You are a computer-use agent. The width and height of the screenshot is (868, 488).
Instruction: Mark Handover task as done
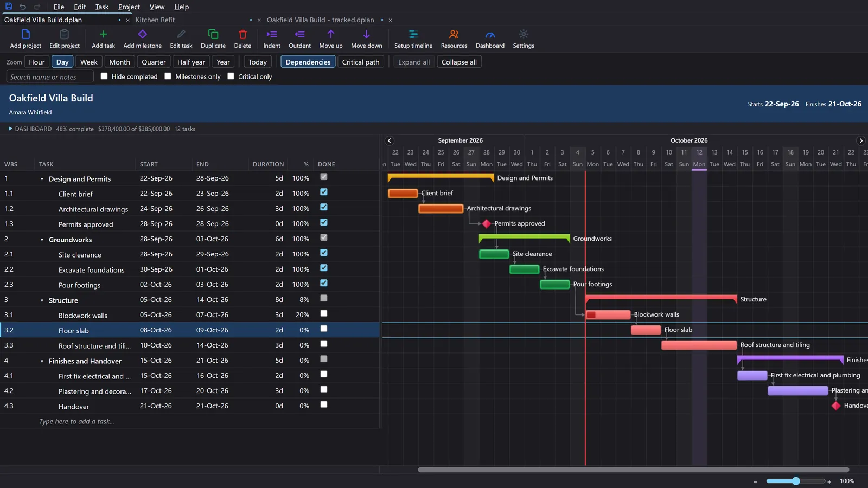coord(324,404)
